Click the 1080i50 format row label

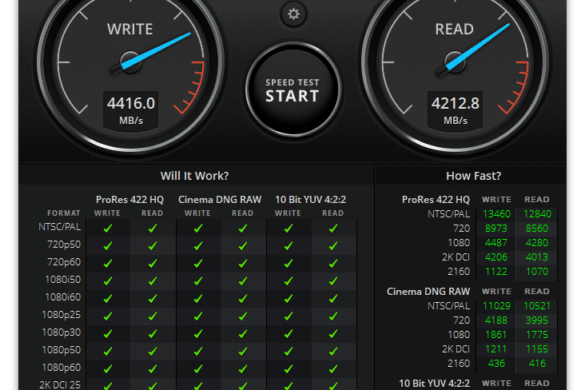(x=63, y=280)
